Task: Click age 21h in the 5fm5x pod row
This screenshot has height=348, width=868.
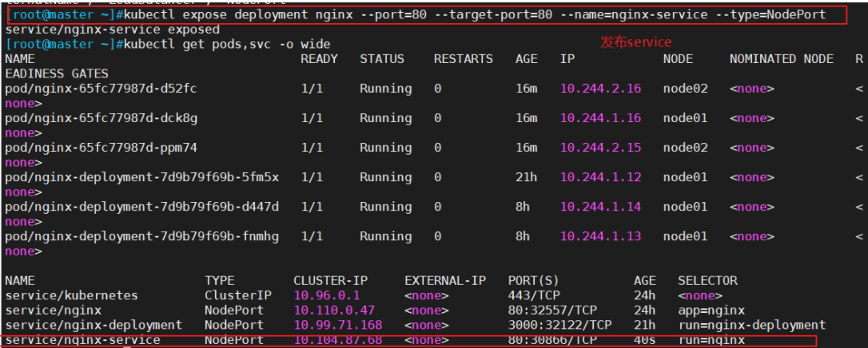Action: [527, 177]
